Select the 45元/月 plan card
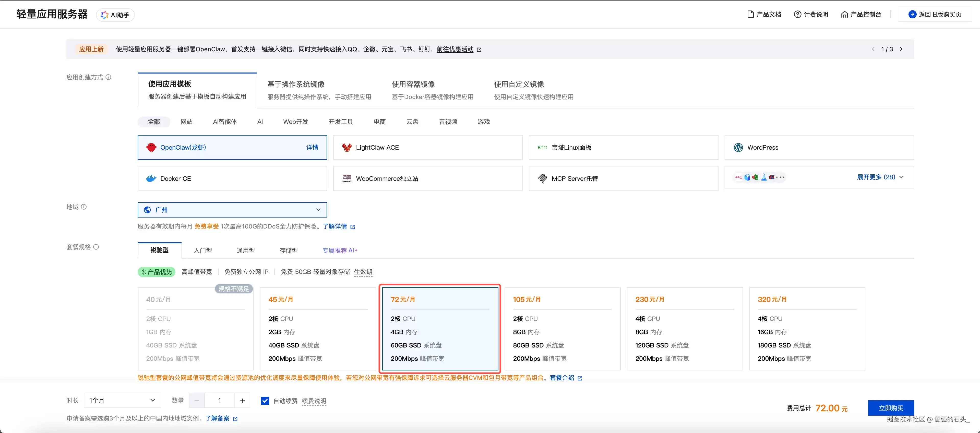 [x=318, y=329]
